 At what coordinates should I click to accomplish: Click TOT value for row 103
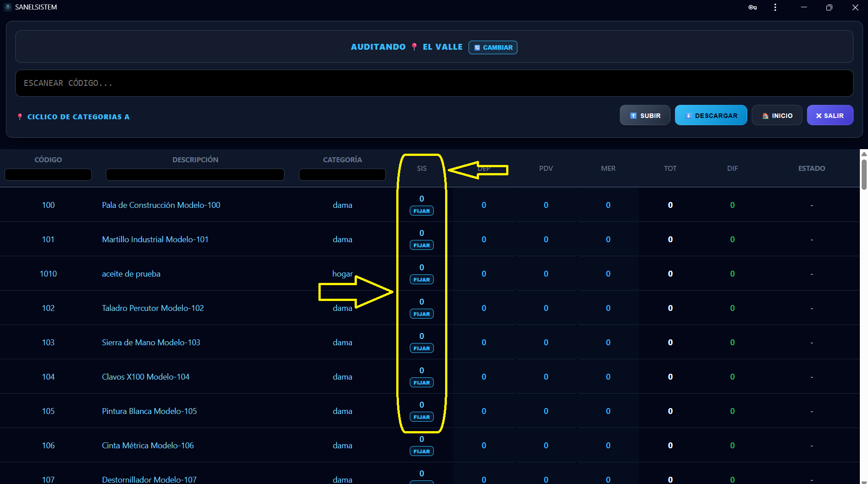point(670,343)
